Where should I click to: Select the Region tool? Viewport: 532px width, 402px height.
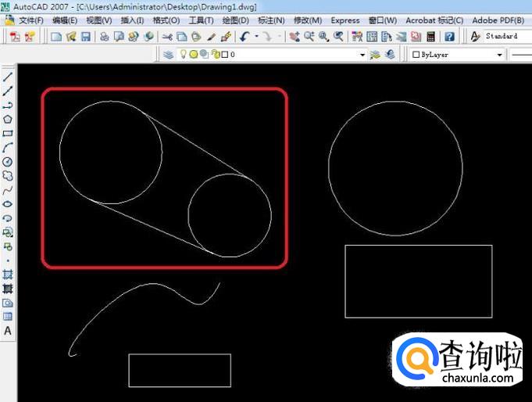8,303
